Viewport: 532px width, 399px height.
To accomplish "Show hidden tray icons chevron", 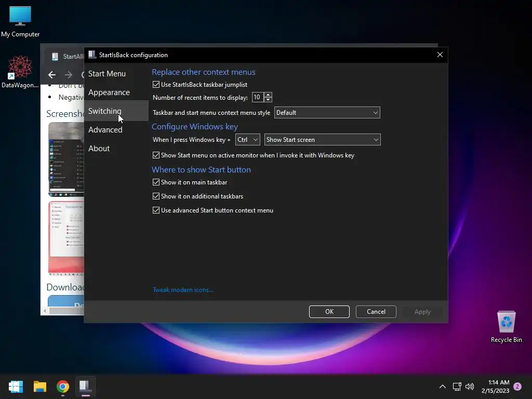I will point(443,387).
